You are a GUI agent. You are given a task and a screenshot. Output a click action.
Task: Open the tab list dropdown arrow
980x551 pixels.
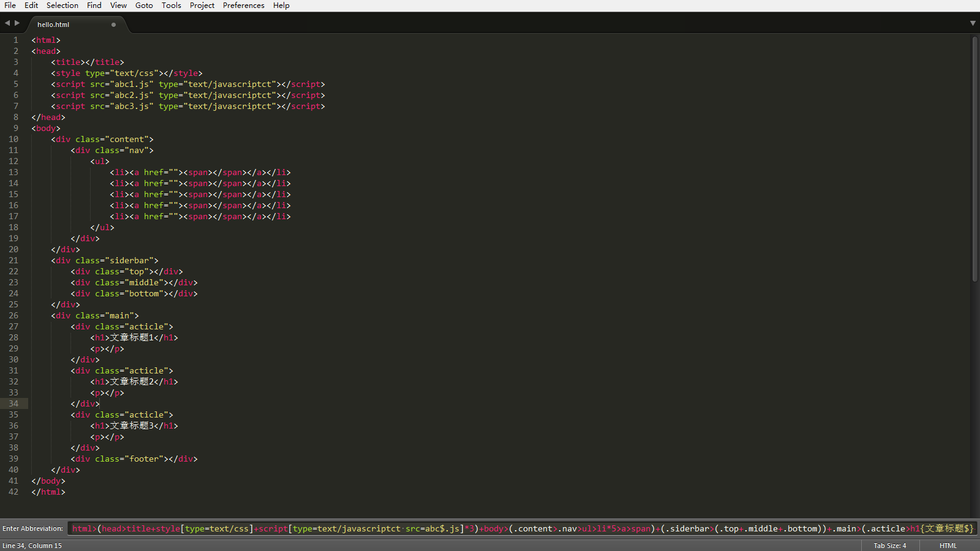[973, 23]
